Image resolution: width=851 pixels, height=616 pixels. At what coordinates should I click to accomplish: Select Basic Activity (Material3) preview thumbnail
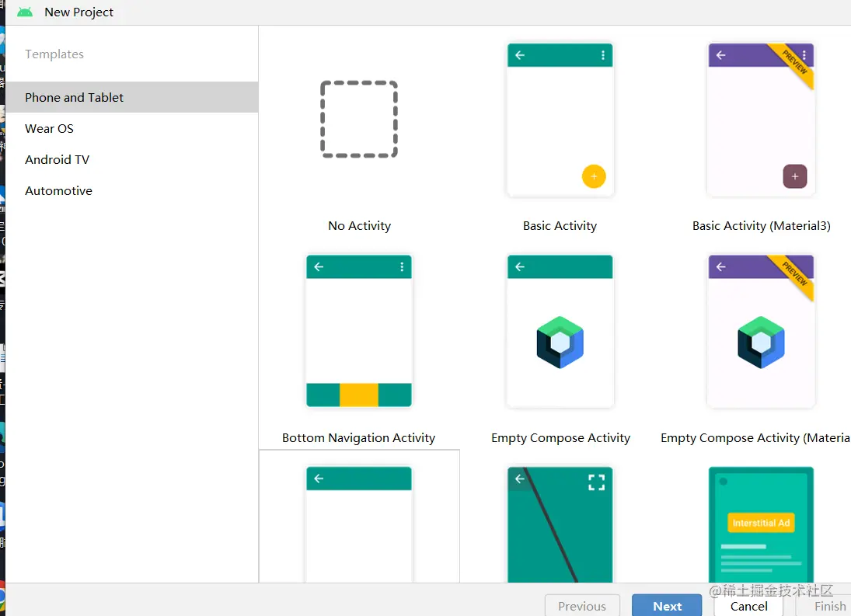761,120
